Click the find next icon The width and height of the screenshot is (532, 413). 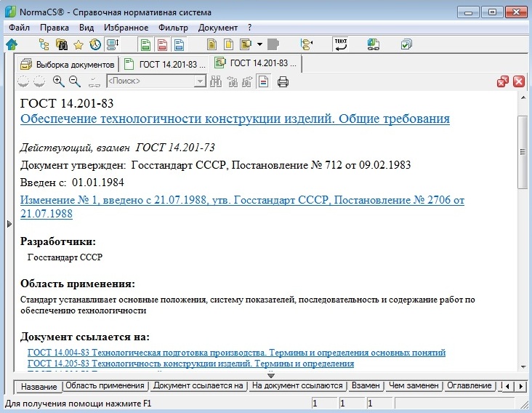coord(247,81)
